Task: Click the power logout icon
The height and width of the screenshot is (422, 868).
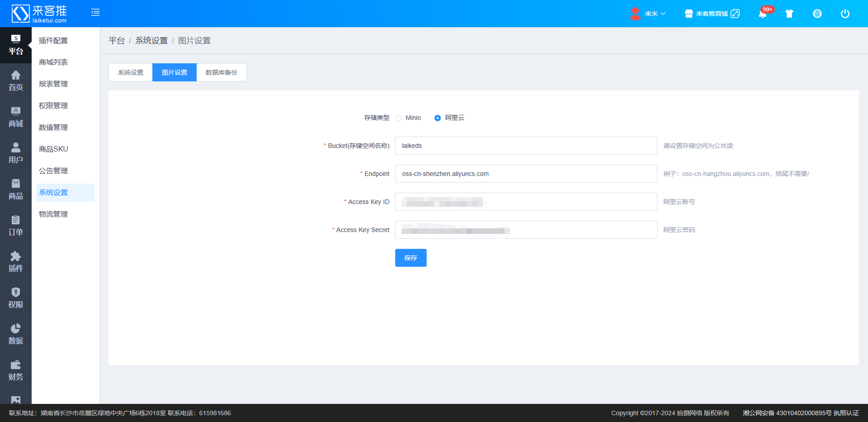Action: pos(845,14)
